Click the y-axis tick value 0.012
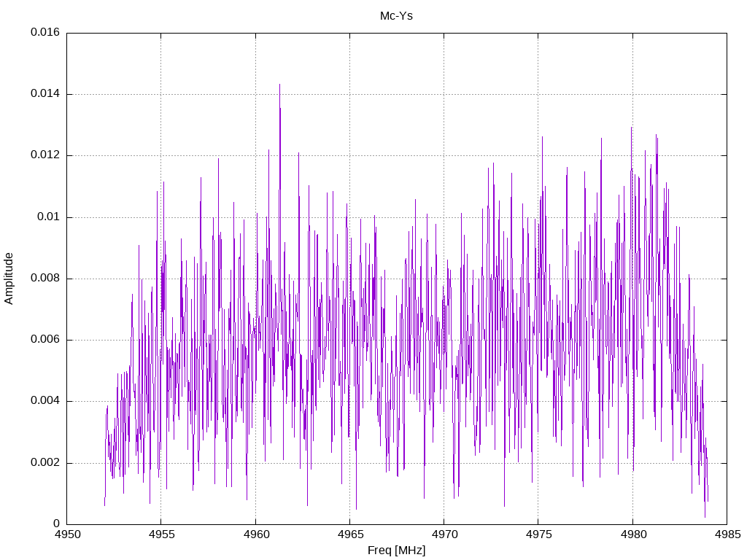 [x=45, y=155]
